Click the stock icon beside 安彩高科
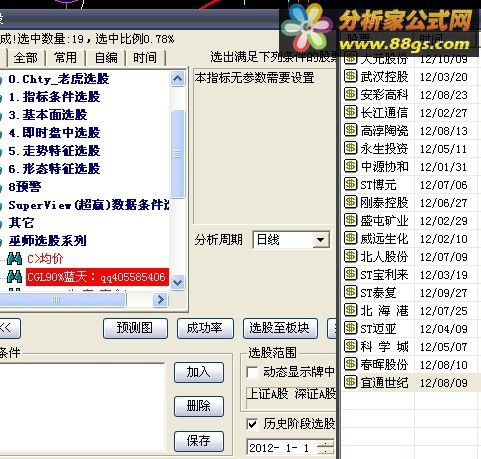 [x=350, y=94]
